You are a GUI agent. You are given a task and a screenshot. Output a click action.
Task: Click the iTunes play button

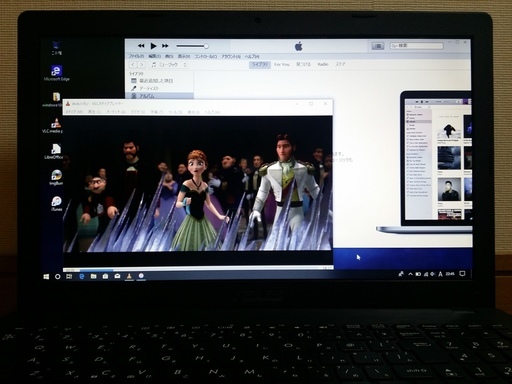[x=153, y=46]
